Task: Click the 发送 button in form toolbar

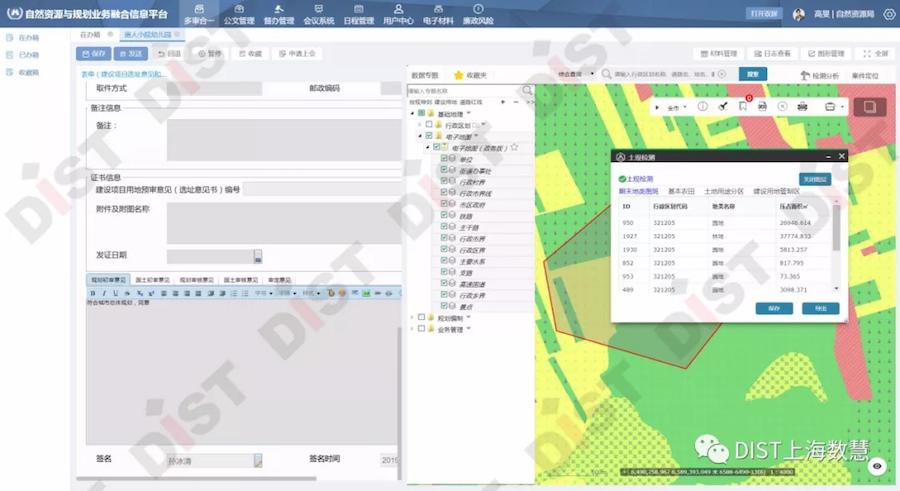Action: coord(131,53)
